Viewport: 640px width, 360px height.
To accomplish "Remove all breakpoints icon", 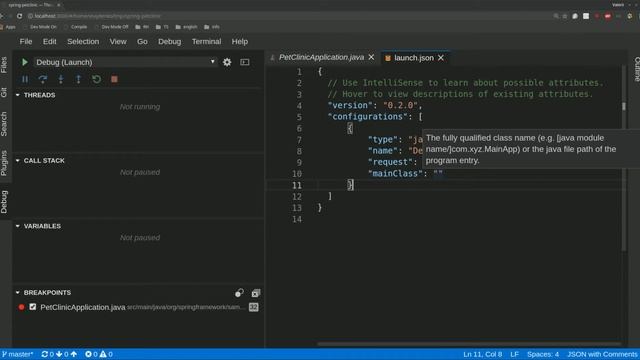I will coord(256,293).
